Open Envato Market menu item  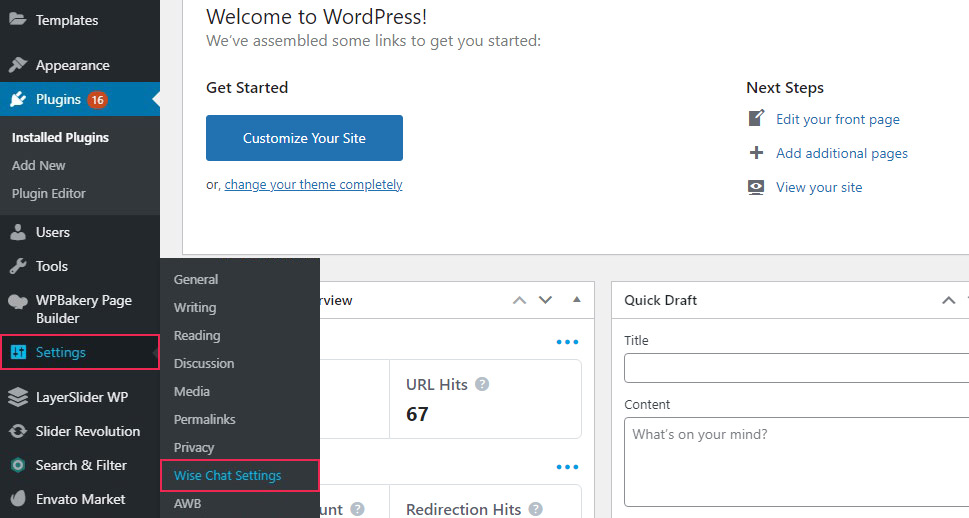coord(80,499)
